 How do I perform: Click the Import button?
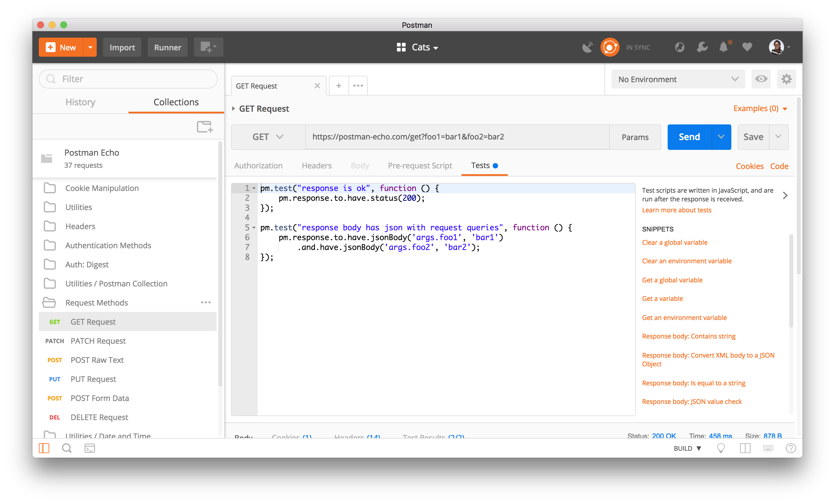tap(122, 47)
